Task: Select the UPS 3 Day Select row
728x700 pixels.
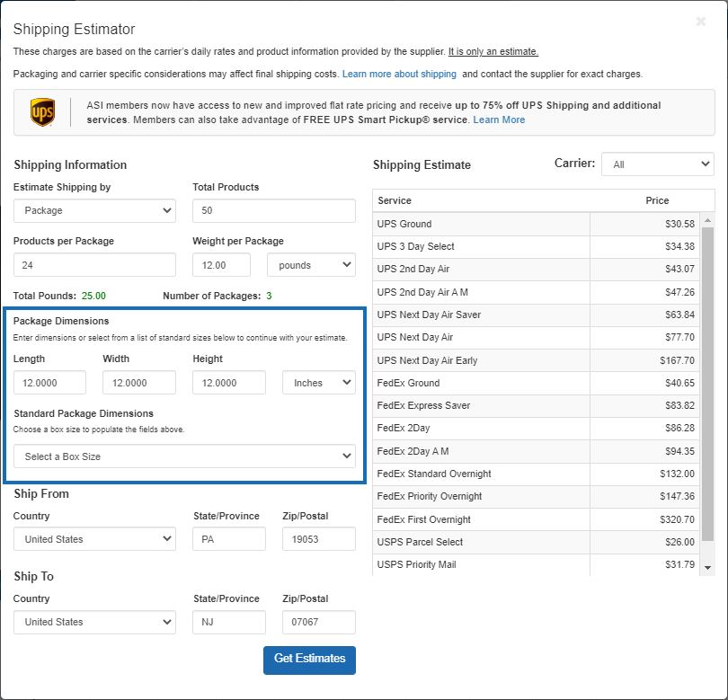Action: coord(536,246)
